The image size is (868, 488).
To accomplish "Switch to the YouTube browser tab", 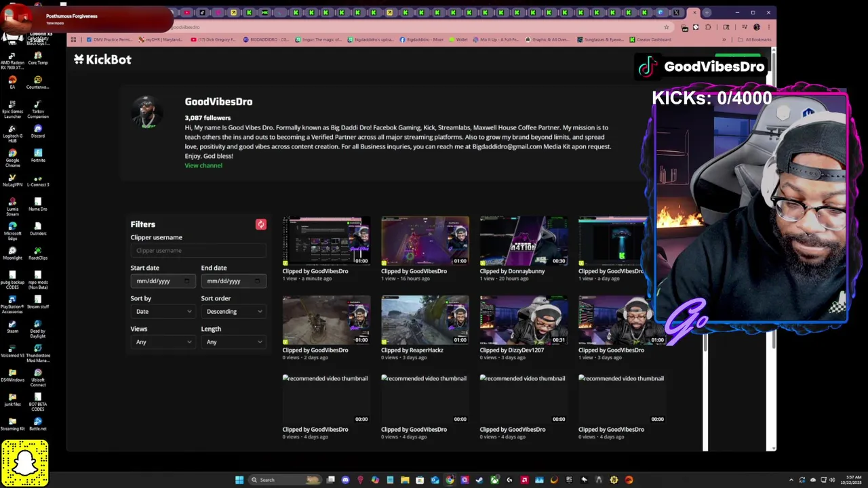I will (x=186, y=12).
